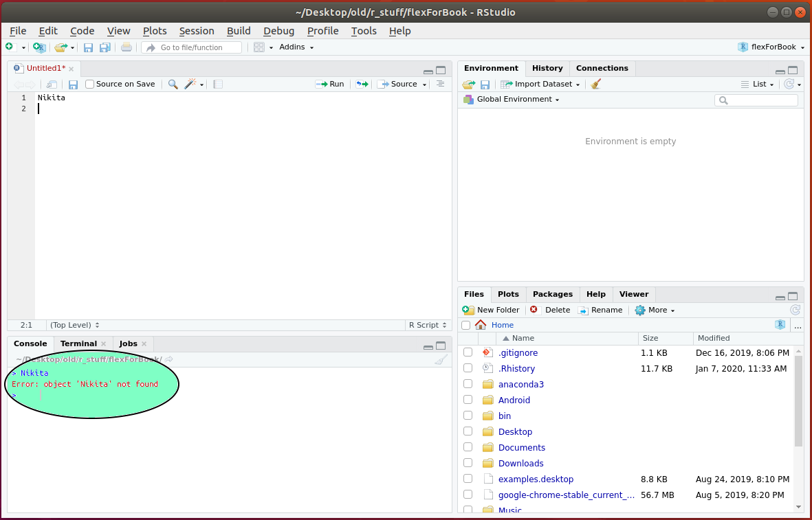Clear the environment with the broom icon
This screenshot has width=812, height=520.
[x=596, y=84]
